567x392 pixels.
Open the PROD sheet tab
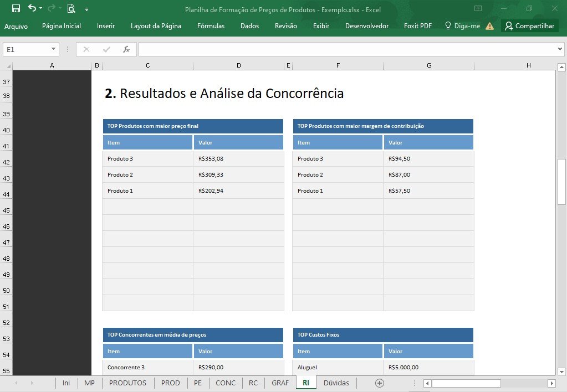coord(170,383)
